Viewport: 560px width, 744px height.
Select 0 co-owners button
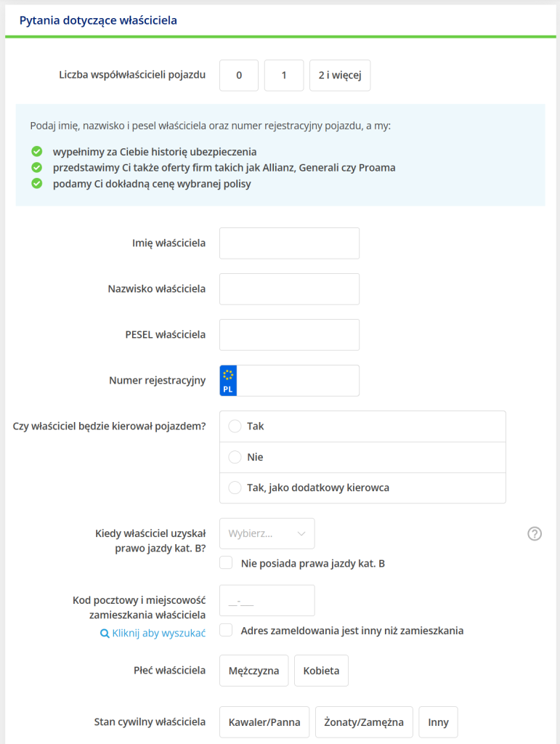coord(238,76)
